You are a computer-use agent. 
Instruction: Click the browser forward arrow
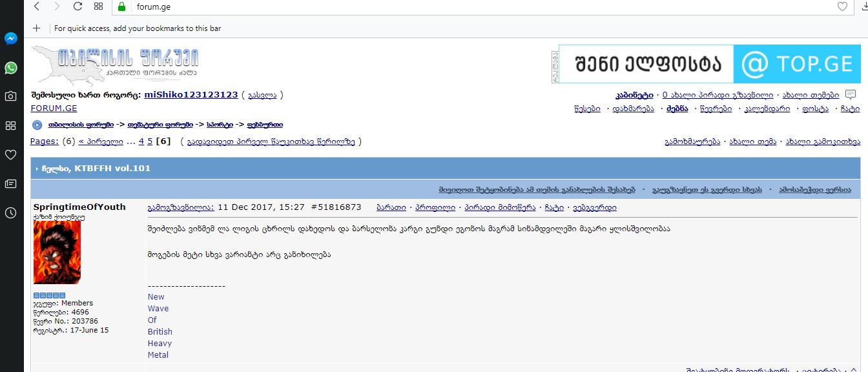tap(57, 6)
